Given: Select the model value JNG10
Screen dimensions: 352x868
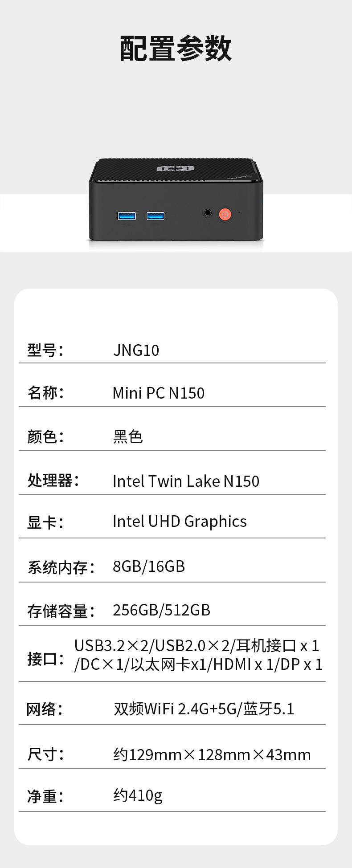Looking at the screenshot, I should point(136,350).
